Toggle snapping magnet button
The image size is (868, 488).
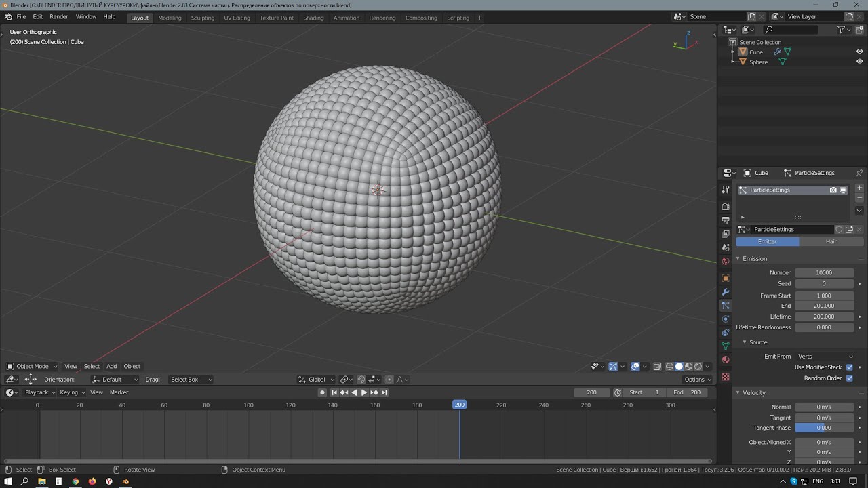click(361, 380)
